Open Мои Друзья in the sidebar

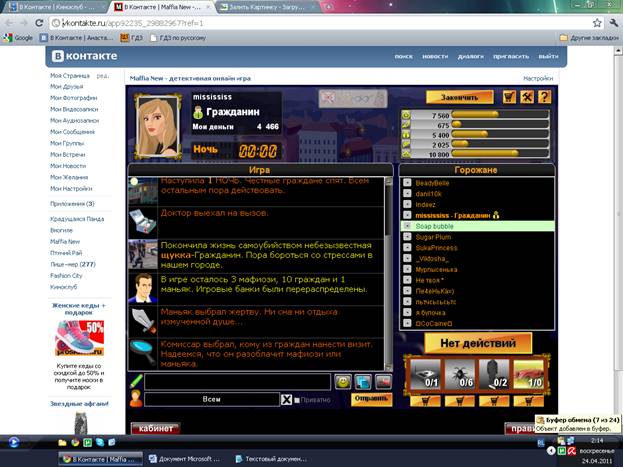pos(67,86)
